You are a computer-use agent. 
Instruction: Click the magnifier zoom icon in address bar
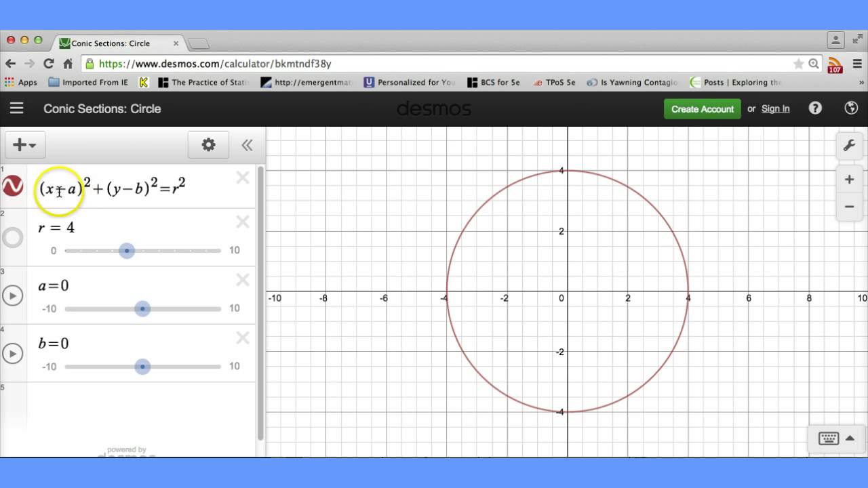click(x=813, y=64)
